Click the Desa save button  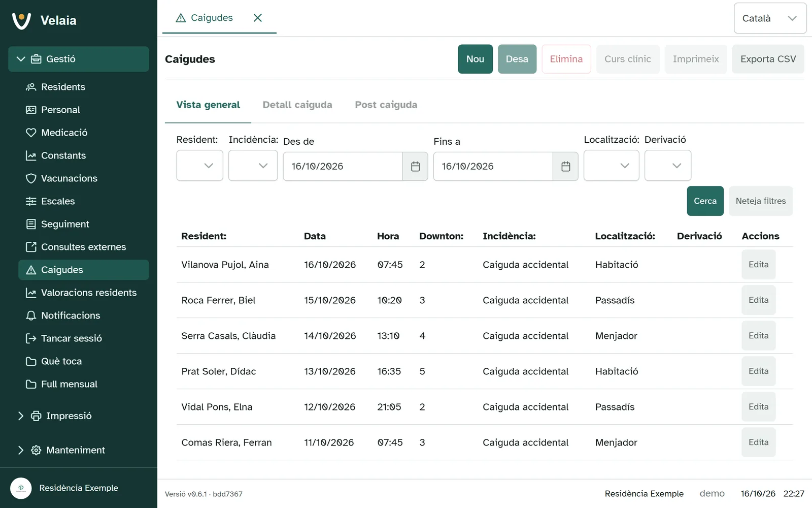pos(517,59)
